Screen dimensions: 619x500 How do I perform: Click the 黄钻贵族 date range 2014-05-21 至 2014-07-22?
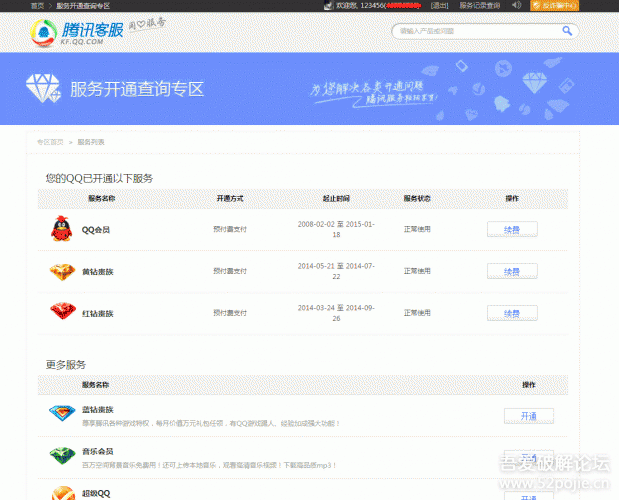tap(336, 271)
